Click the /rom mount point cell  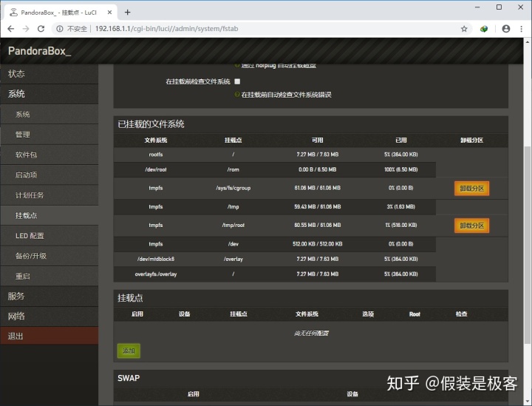tap(233, 169)
